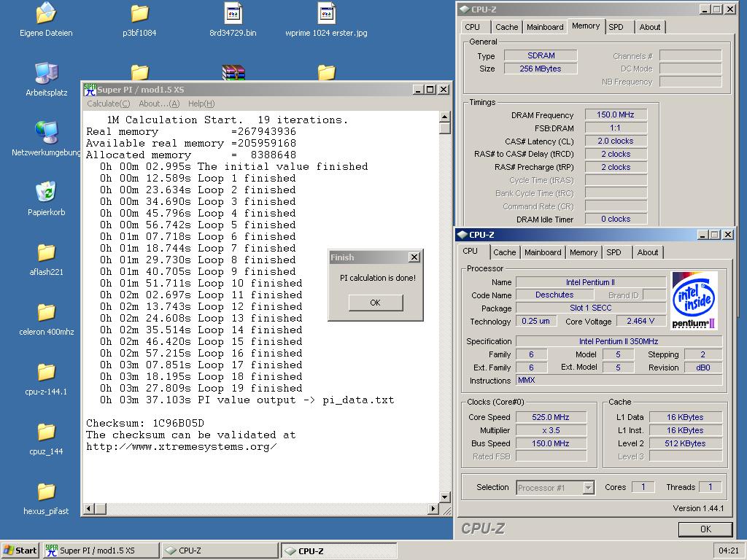This screenshot has height=560, width=747.
Task: Switch to About tab in back CPU-Z window
Action: coord(650,27)
